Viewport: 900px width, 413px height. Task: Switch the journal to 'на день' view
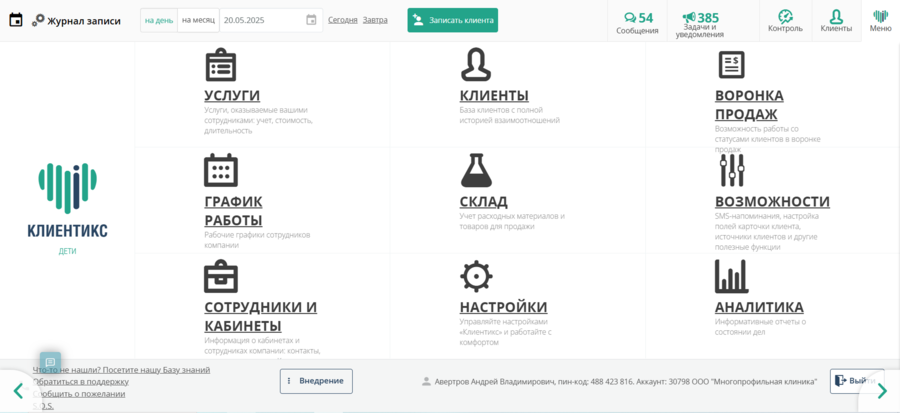(159, 20)
